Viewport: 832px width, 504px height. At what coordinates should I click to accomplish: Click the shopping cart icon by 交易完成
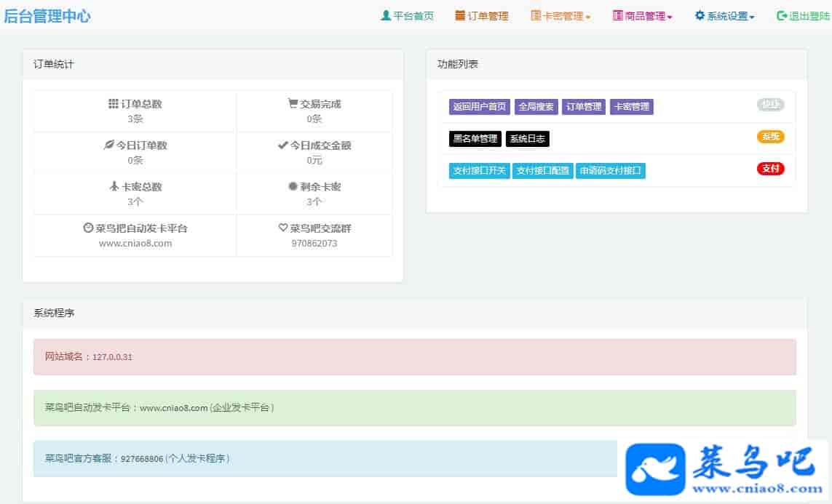[x=293, y=104]
